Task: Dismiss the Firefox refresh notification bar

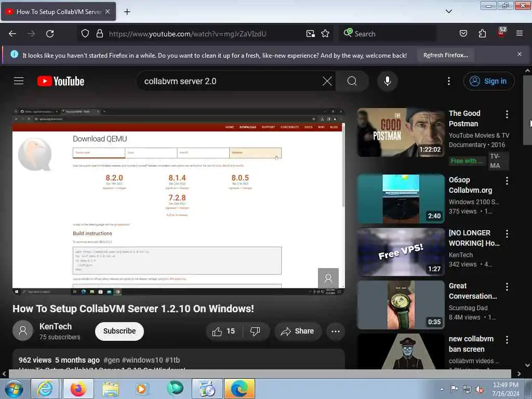Action: [x=520, y=54]
